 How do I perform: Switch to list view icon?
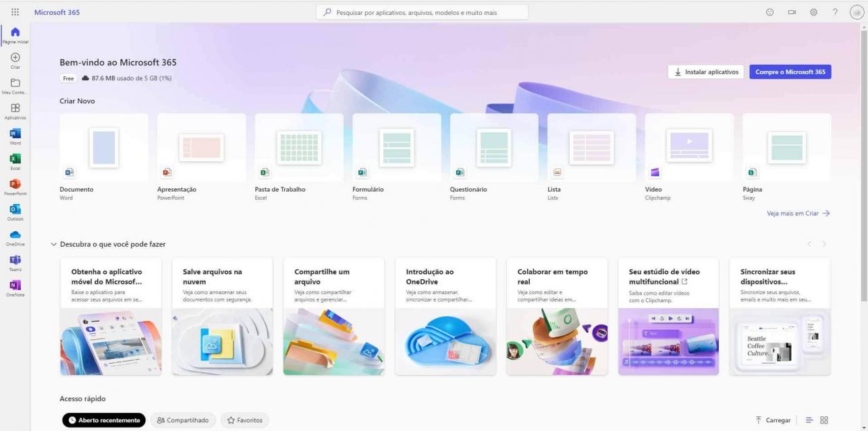click(x=809, y=420)
